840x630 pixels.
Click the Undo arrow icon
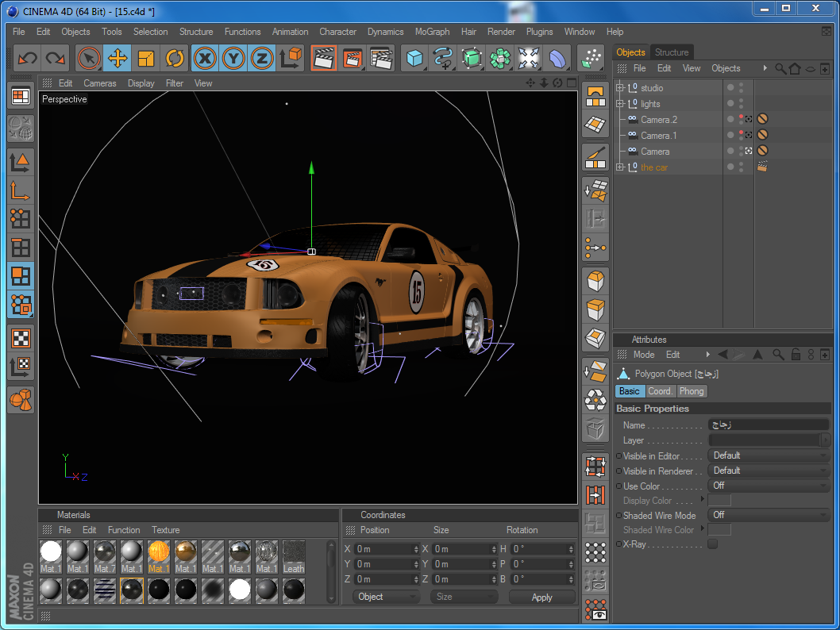[x=27, y=58]
